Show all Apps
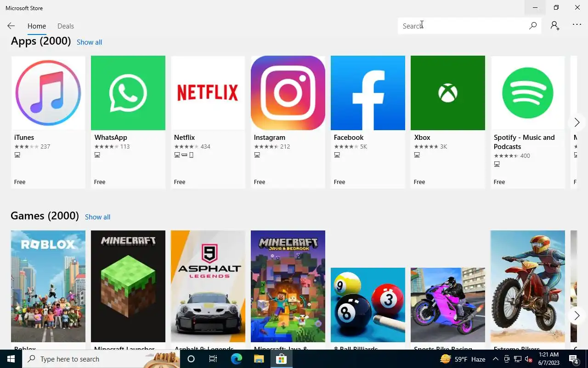Image resolution: width=588 pixels, height=368 pixels. pyautogui.click(x=89, y=42)
